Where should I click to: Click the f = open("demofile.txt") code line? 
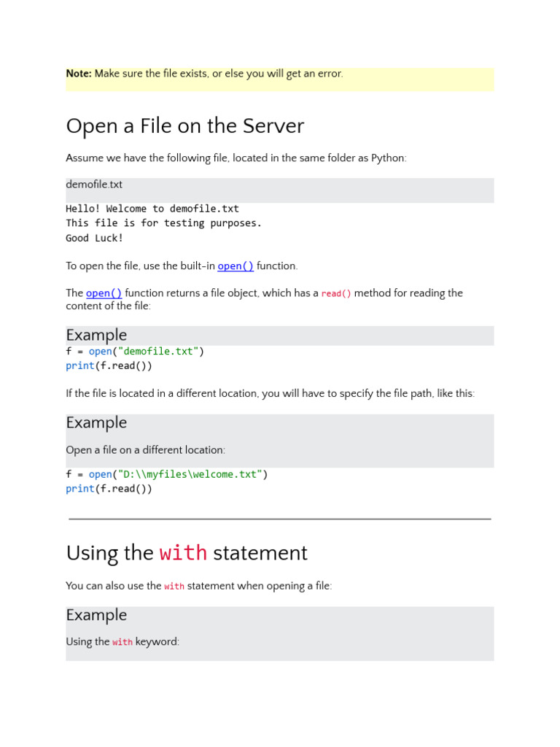click(135, 352)
